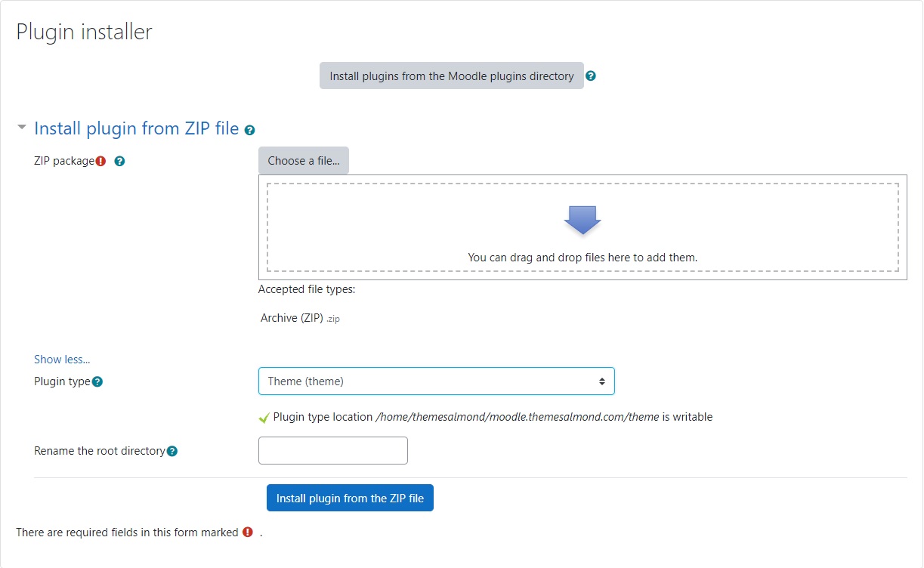Click the Accepted file types label

(307, 289)
